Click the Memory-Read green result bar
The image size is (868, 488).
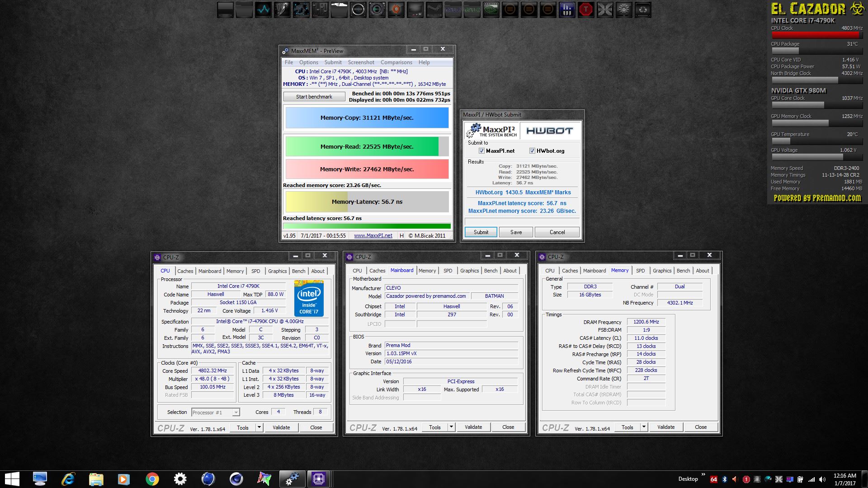click(367, 146)
